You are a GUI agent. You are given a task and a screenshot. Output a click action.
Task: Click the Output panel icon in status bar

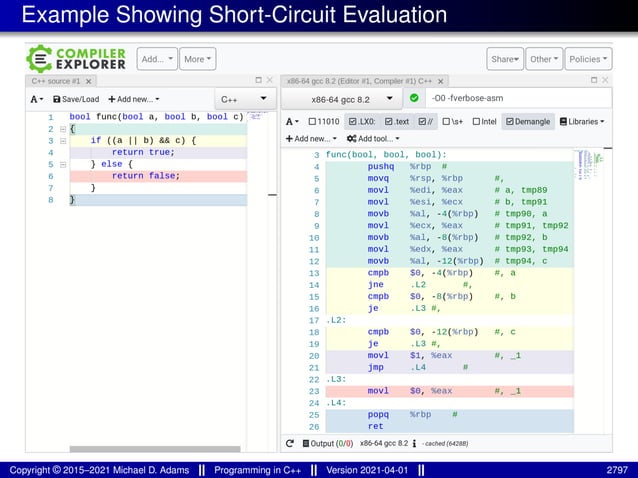point(306,443)
